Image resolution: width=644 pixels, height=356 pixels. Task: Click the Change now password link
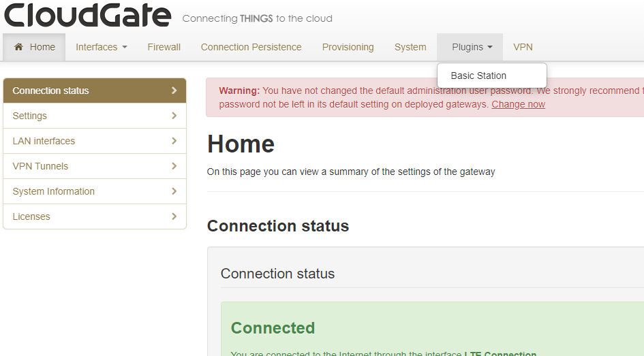pyautogui.click(x=518, y=104)
